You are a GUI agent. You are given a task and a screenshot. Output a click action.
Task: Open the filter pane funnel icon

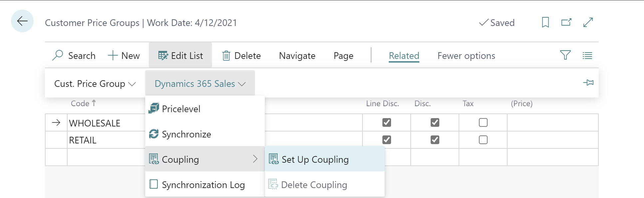(565, 55)
